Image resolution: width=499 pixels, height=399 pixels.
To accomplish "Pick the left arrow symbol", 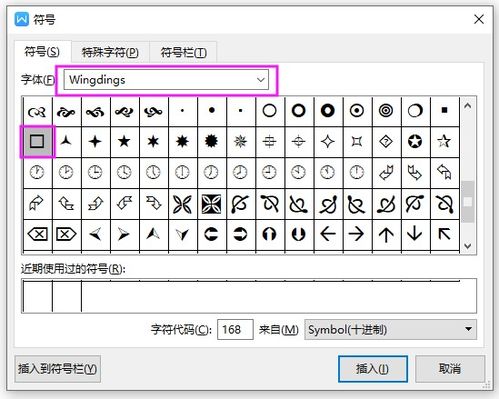I will click(328, 234).
